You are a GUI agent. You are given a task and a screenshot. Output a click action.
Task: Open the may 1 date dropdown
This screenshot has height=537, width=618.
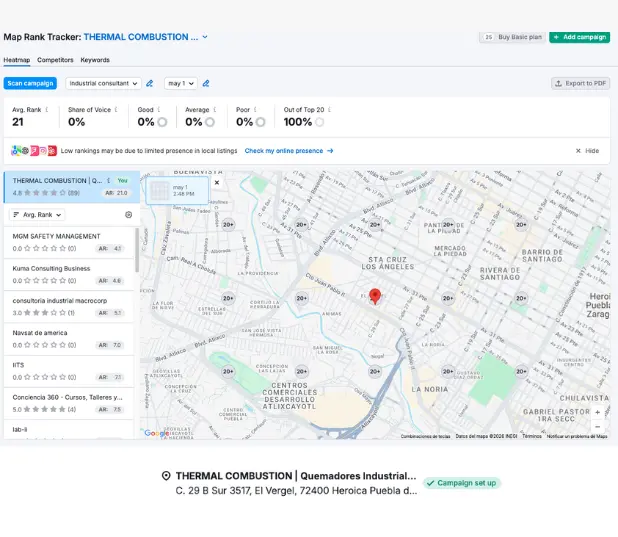click(181, 83)
